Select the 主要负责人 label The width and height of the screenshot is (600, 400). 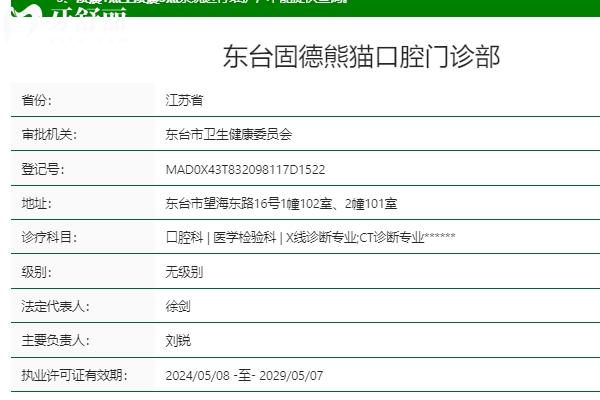[55, 340]
